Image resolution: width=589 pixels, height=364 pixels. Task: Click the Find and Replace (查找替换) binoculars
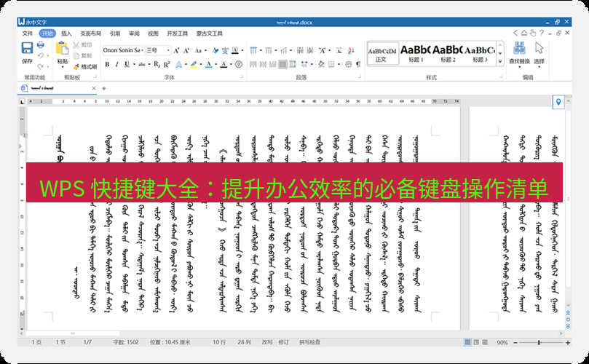point(520,48)
